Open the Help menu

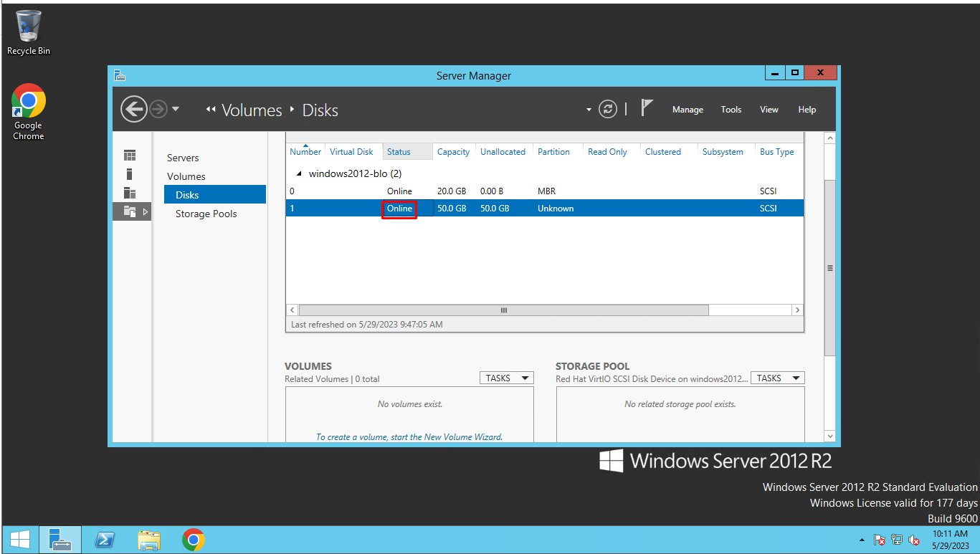coord(807,110)
